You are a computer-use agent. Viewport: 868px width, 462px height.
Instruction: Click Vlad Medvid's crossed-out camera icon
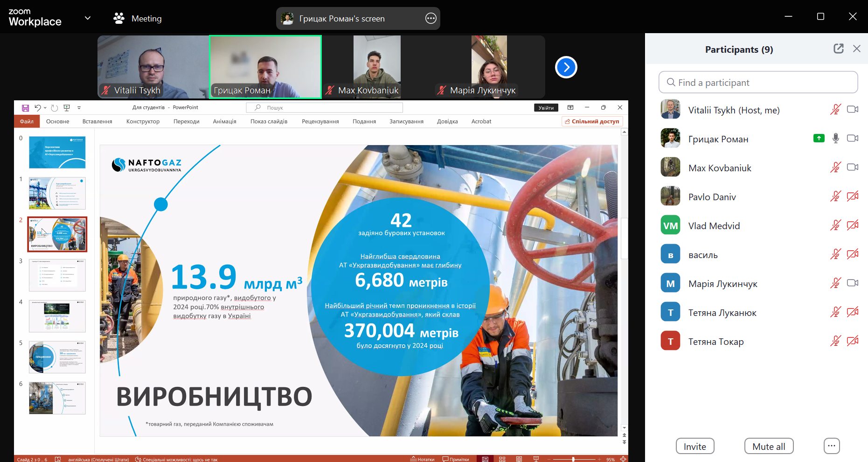852,225
